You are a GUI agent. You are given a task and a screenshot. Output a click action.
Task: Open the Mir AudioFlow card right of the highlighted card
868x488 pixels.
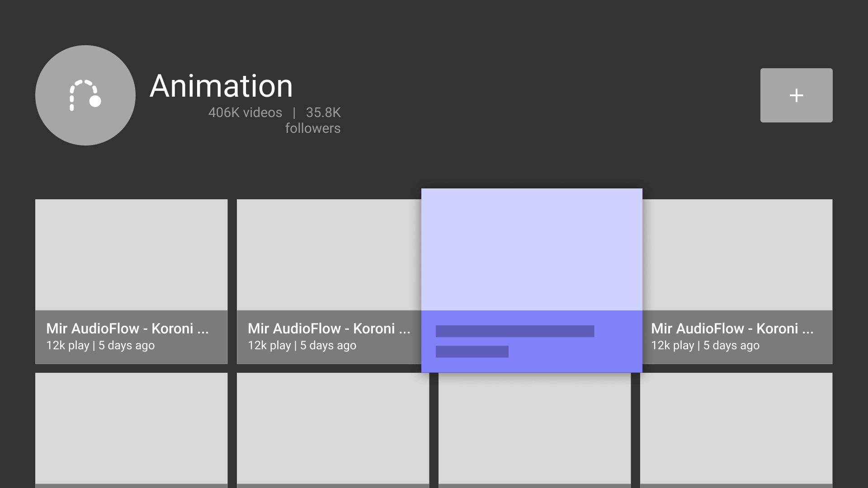click(737, 282)
